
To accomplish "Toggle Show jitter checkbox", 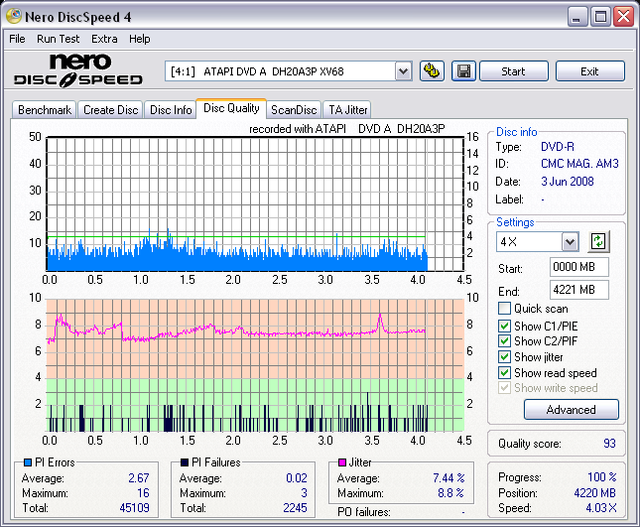I will tap(504, 357).
